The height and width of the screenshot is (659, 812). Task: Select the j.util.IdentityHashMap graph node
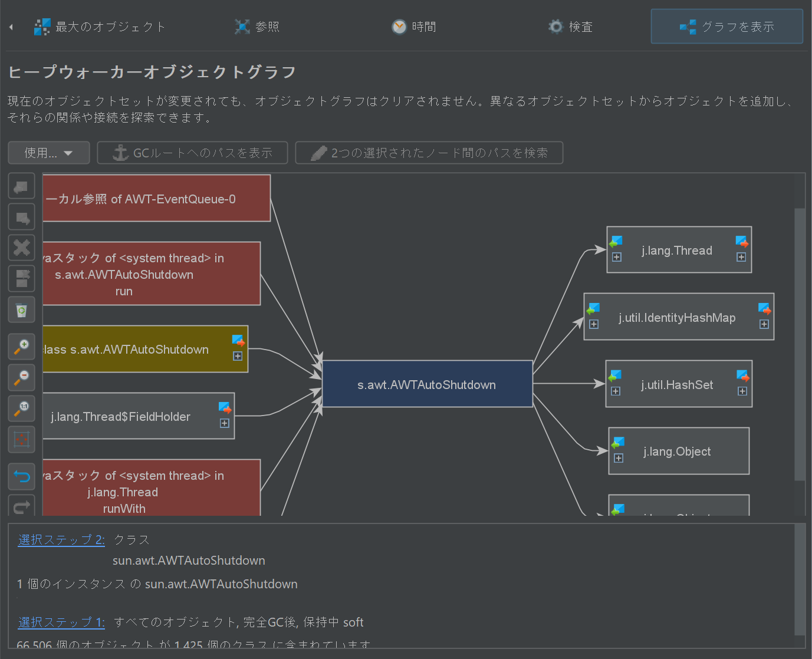(x=679, y=317)
